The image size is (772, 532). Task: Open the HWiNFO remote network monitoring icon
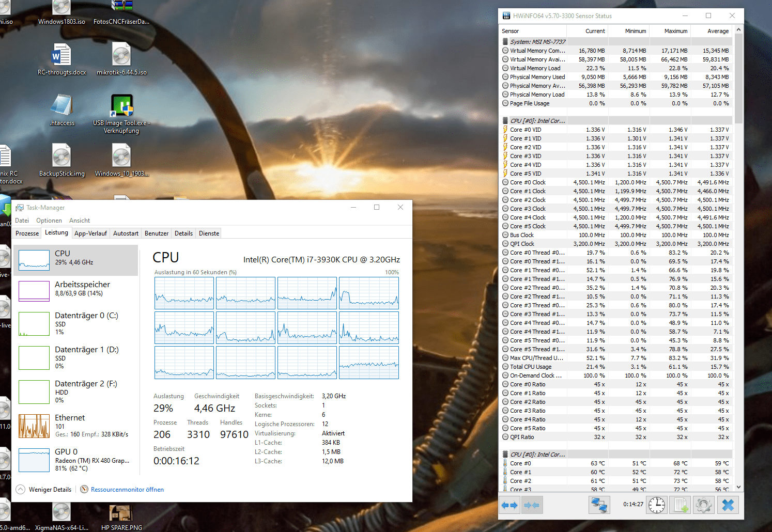pos(599,505)
